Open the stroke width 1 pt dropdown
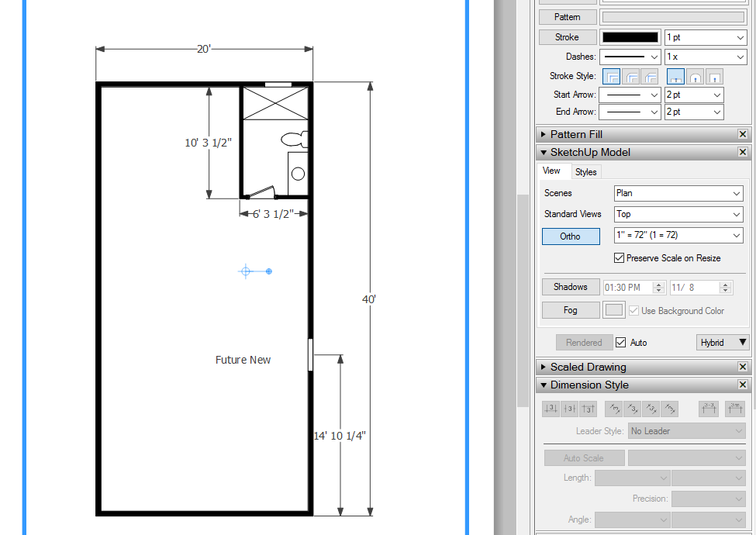Viewport: 756px width, 535px height. 706,37
